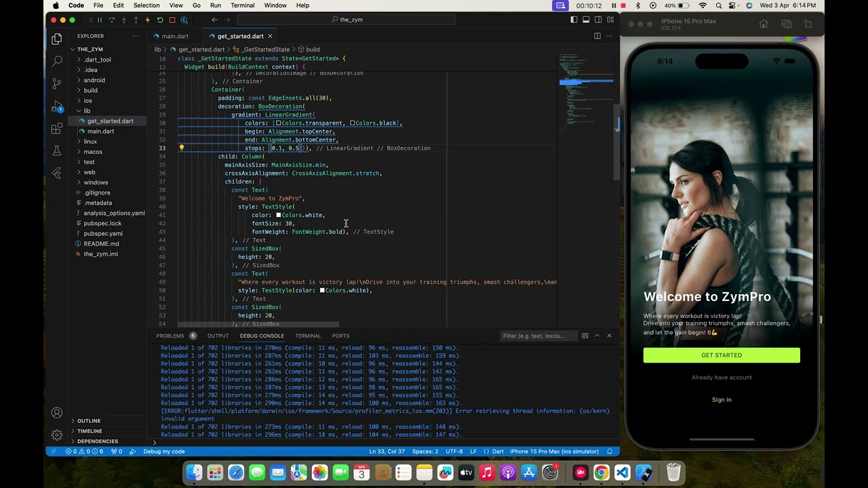Click the Home button in Simulator toolbar
This screenshot has width=868, height=488.
point(764,24)
